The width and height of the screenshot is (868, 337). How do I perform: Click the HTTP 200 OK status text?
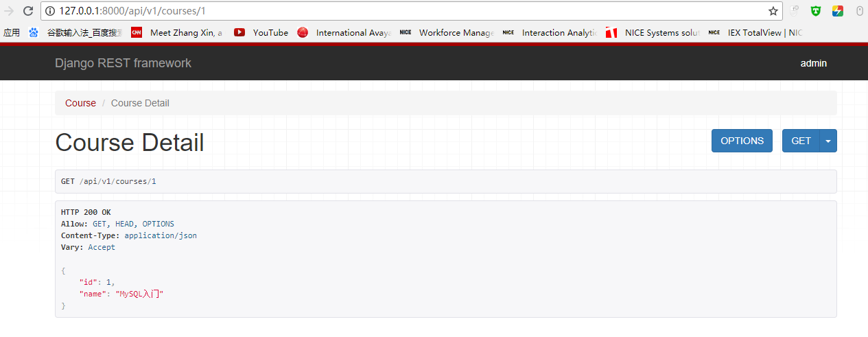point(86,212)
